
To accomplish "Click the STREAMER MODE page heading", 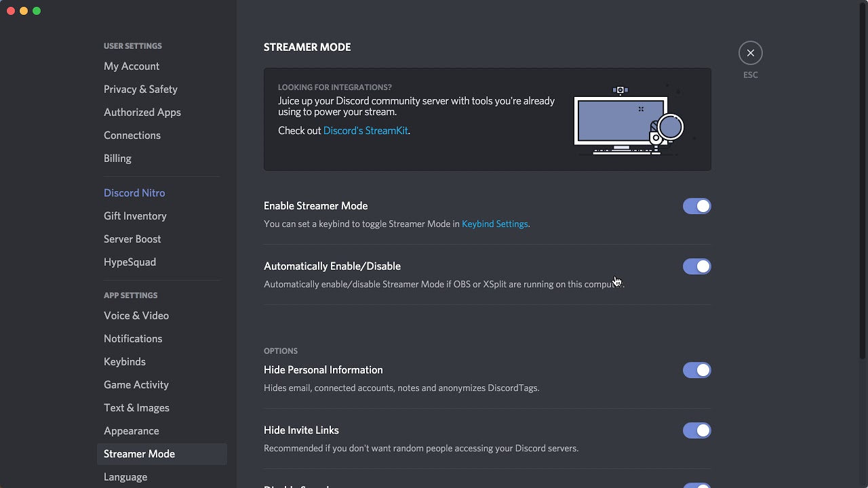I will tap(307, 47).
